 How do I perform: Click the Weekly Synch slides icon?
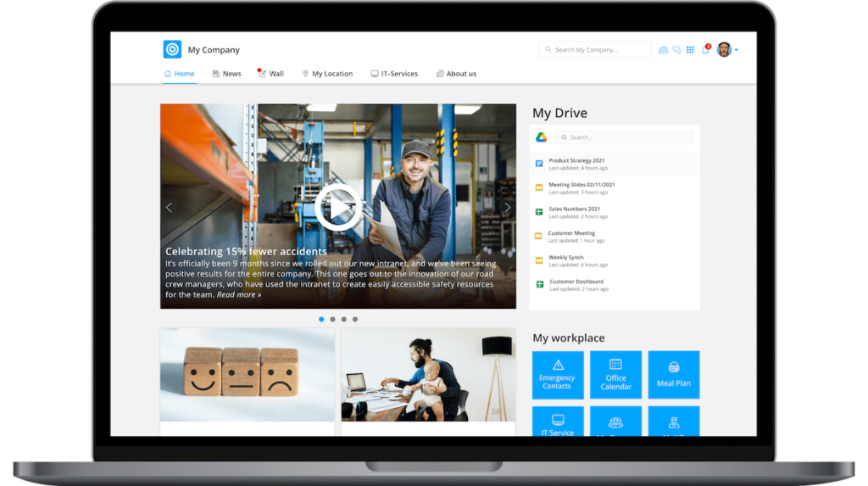click(538, 260)
